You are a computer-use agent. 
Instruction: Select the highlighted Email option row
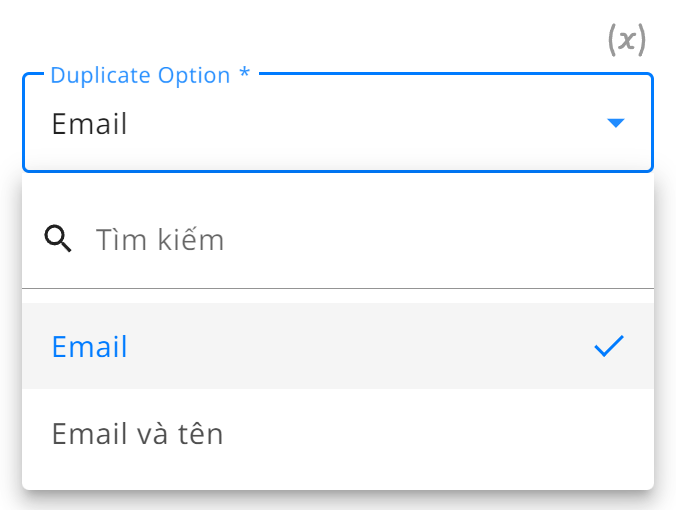coord(338,346)
